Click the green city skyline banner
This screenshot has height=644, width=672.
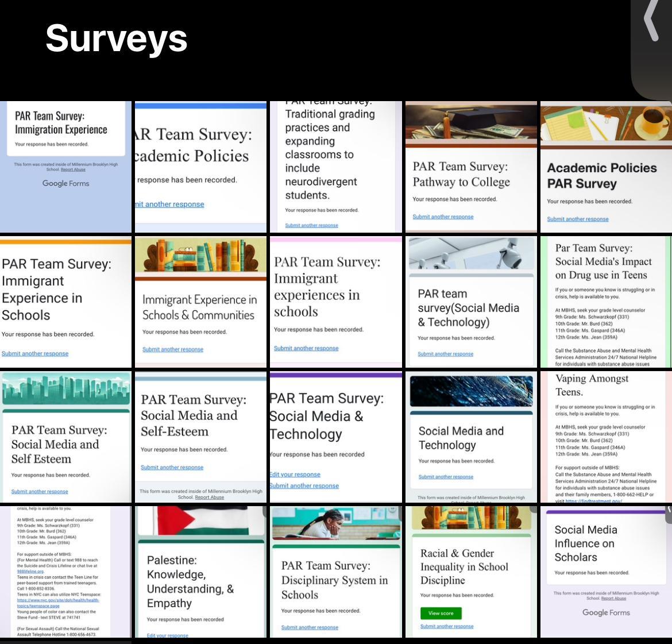point(66,388)
